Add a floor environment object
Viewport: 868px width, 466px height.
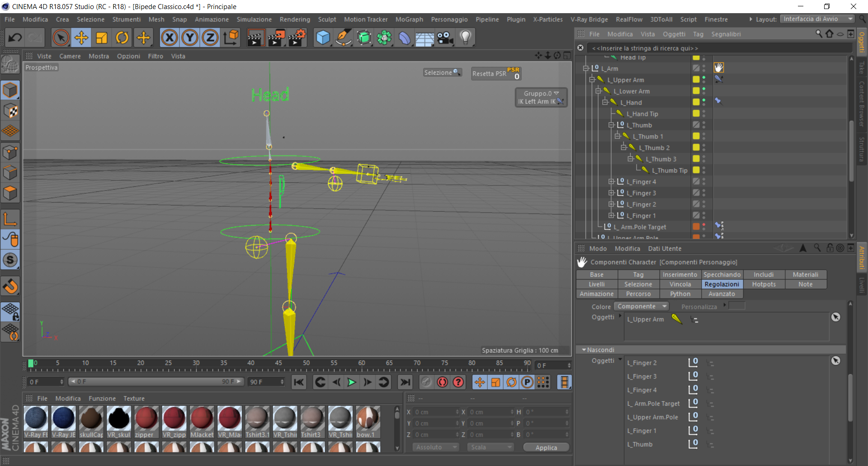tap(425, 38)
